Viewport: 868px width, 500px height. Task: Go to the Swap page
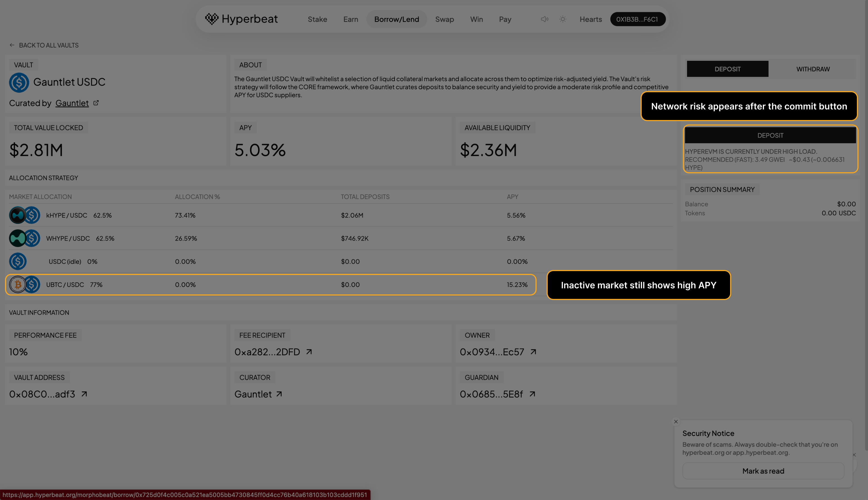click(444, 19)
